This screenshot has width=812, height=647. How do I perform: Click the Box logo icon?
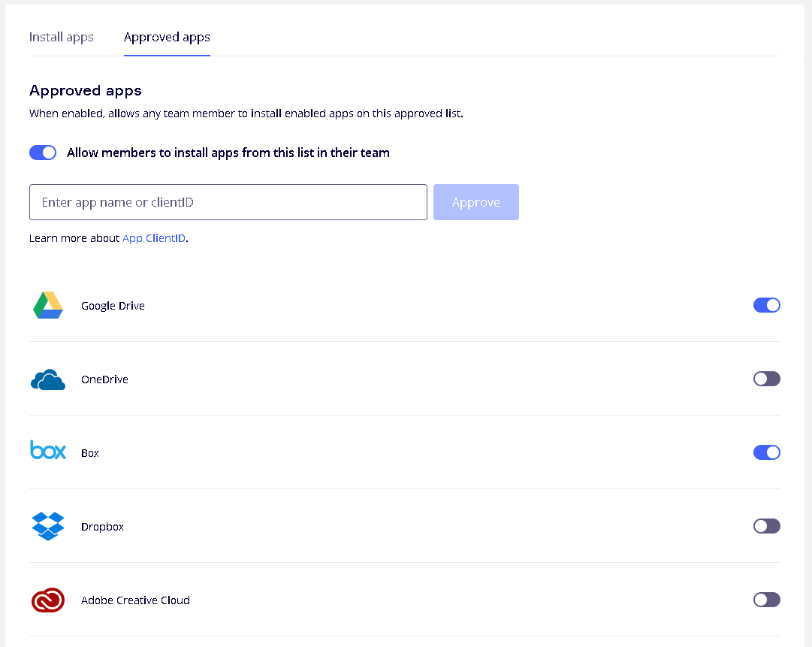click(48, 450)
